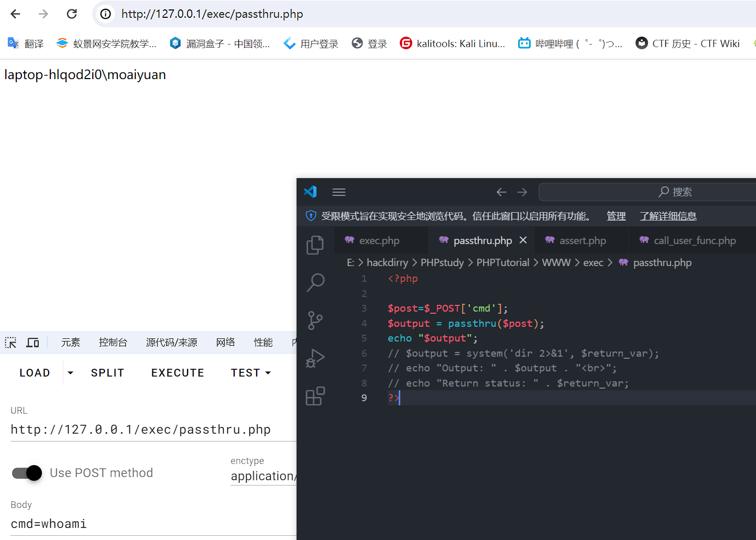Switch to the 网络 DevTools tab

pos(226,343)
